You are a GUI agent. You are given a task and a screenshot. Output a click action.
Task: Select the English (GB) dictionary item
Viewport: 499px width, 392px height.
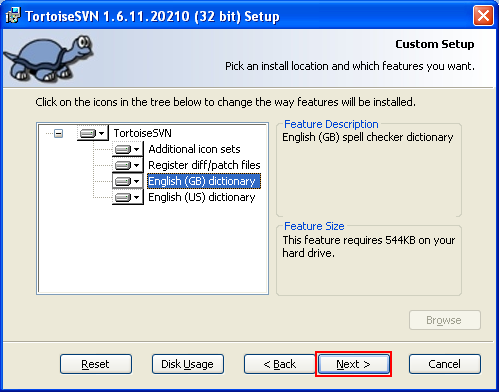pyautogui.click(x=204, y=181)
